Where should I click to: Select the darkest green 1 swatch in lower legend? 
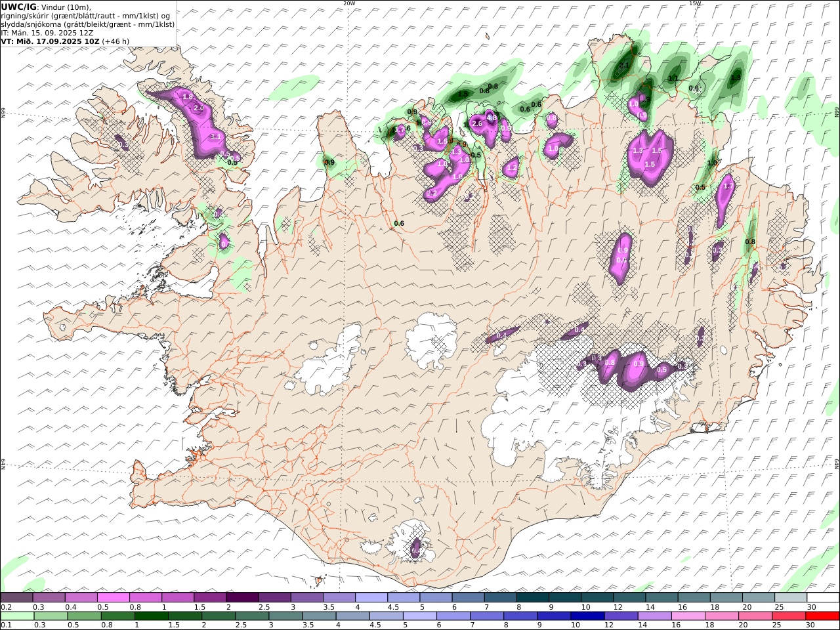152,616
